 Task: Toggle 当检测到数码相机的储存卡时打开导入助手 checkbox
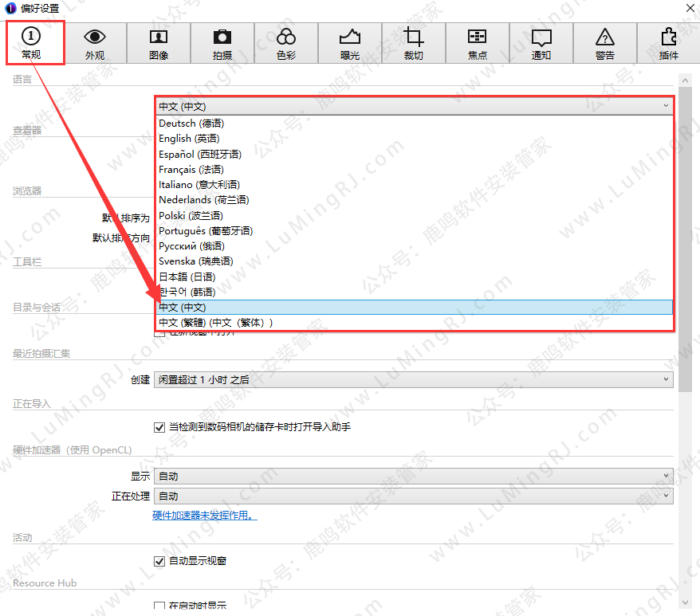[x=159, y=427]
